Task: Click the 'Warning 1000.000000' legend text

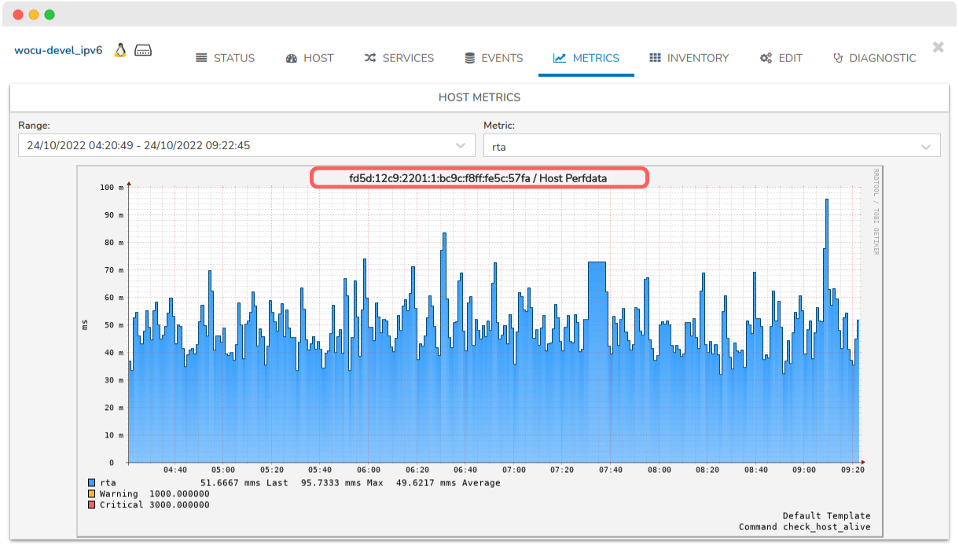Action: coord(155,494)
